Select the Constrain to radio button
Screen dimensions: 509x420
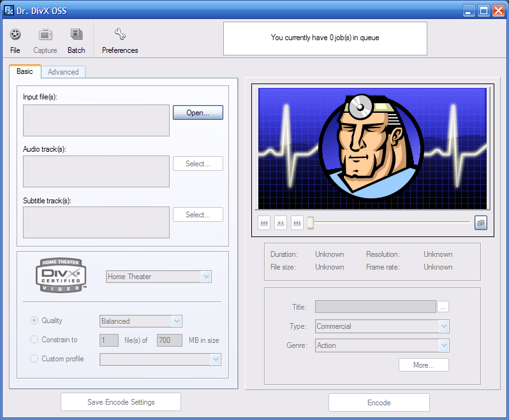pos(34,340)
